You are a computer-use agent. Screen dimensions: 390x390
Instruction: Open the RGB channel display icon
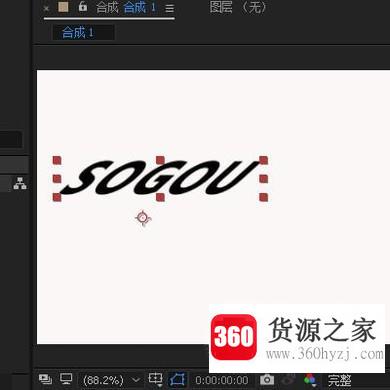click(310, 379)
